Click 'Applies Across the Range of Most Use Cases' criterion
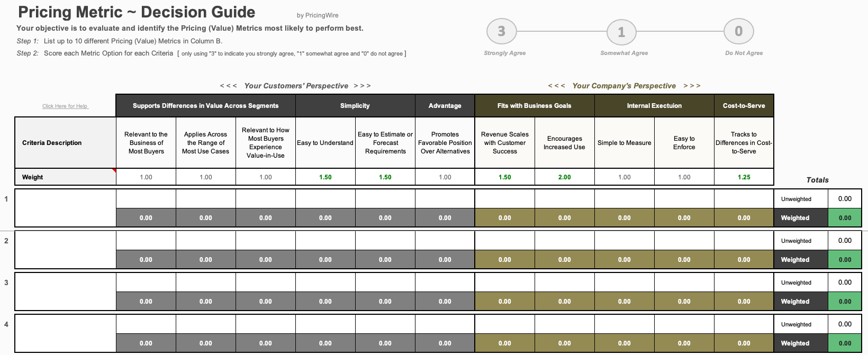The height and width of the screenshot is (355, 868). (206, 143)
